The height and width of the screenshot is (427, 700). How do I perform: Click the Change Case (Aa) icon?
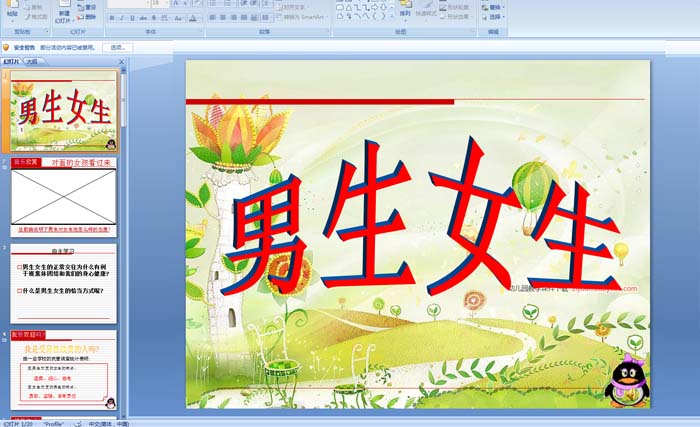tap(178, 18)
